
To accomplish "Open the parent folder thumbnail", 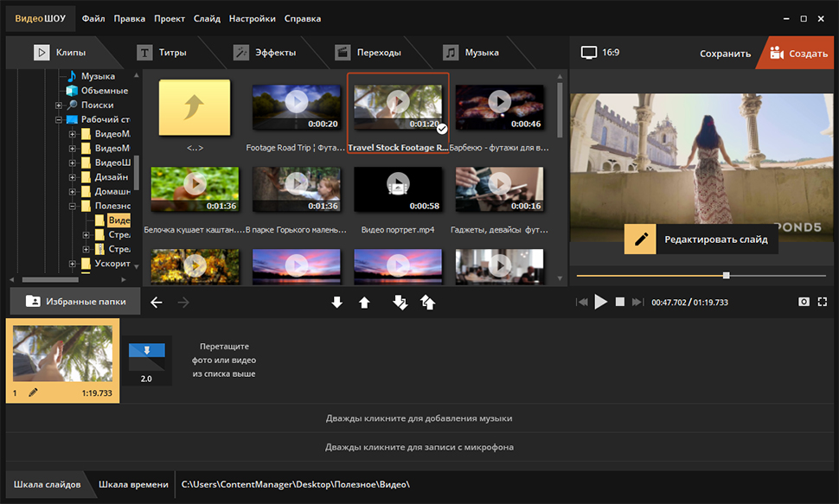I will pyautogui.click(x=195, y=107).
